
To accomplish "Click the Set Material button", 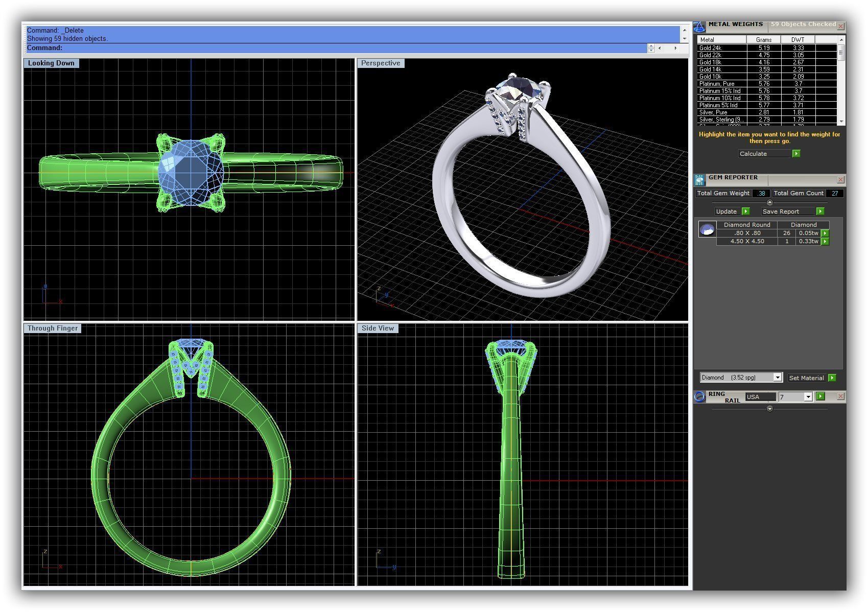I will 807,378.
